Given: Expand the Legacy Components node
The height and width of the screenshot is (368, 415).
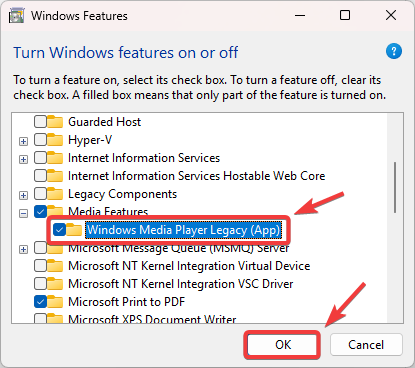Looking at the screenshot, I should click(x=23, y=196).
